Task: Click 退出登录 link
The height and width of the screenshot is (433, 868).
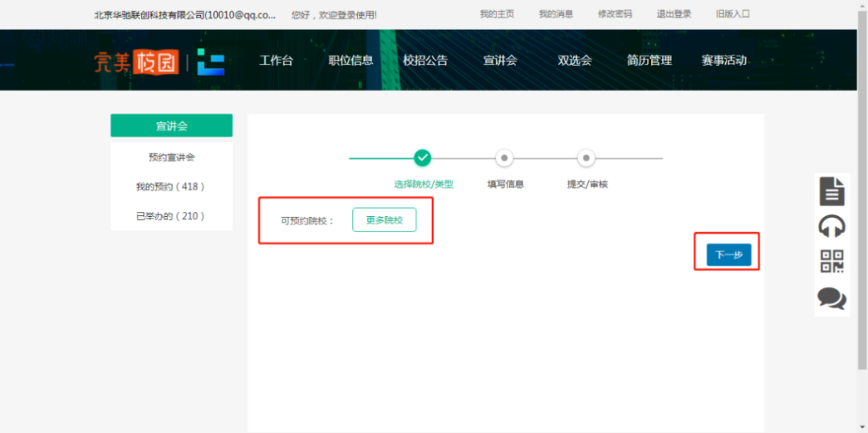Action: [x=674, y=14]
